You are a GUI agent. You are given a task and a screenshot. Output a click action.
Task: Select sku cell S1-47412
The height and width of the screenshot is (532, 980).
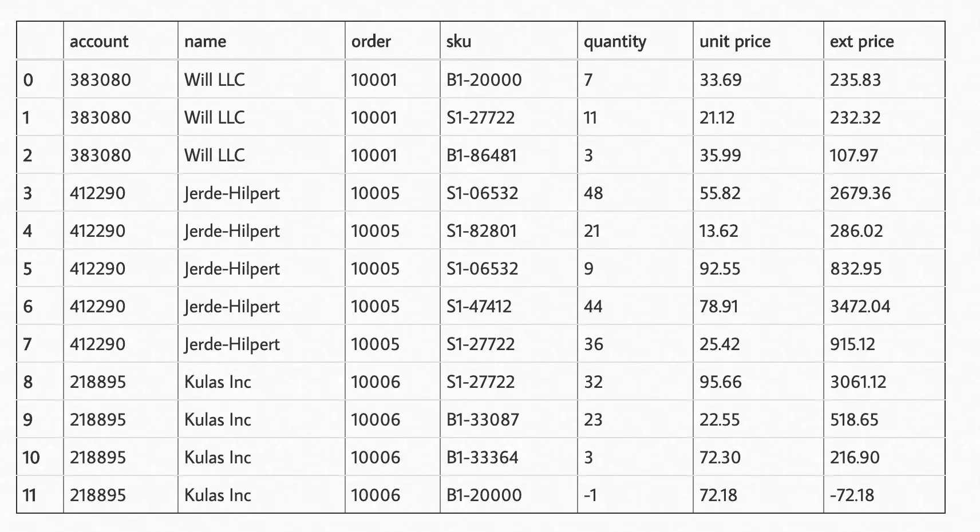click(x=479, y=306)
